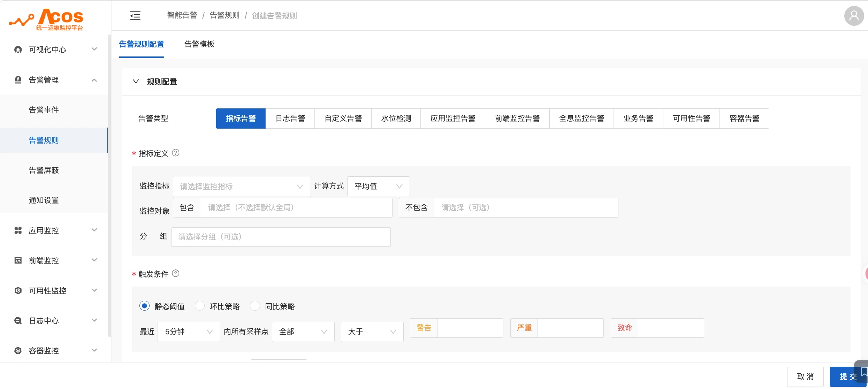
Task: Expand the 应用监控 menu
Action: [x=94, y=230]
